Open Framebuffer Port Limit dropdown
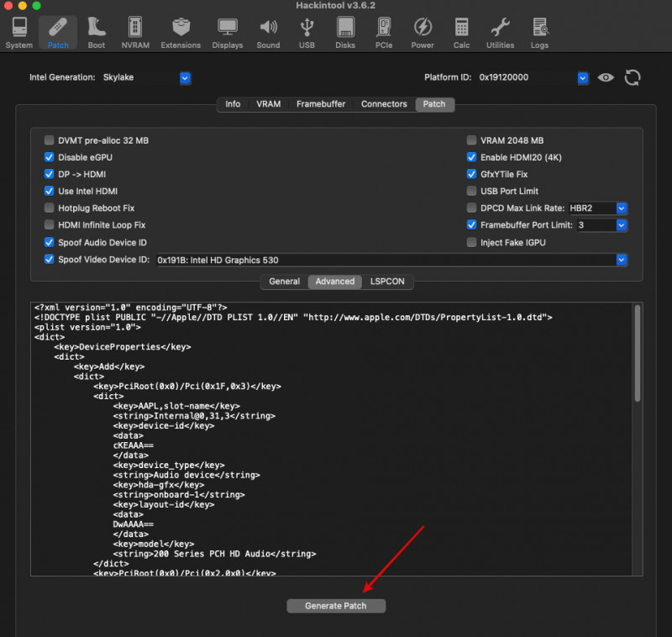This screenshot has height=637, width=672. tap(622, 225)
